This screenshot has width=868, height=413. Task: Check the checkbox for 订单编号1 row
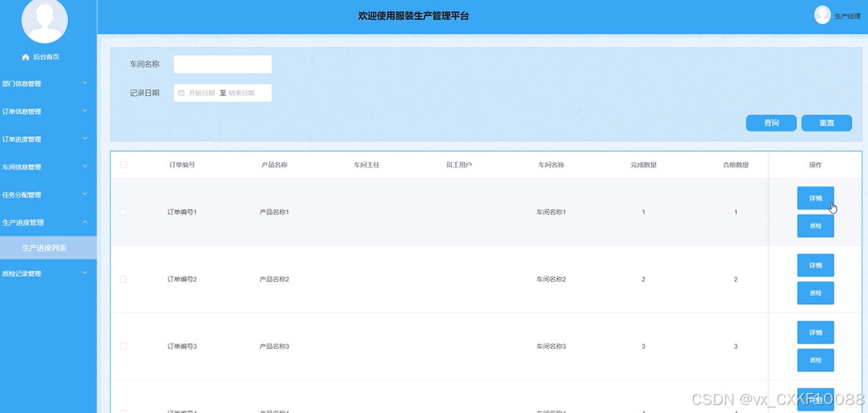pyautogui.click(x=123, y=212)
